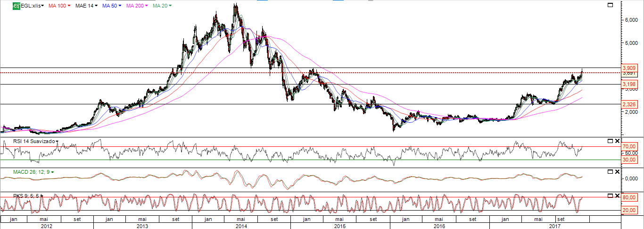
Task: Close the RSI indicator panel
Action: (x=617, y=141)
